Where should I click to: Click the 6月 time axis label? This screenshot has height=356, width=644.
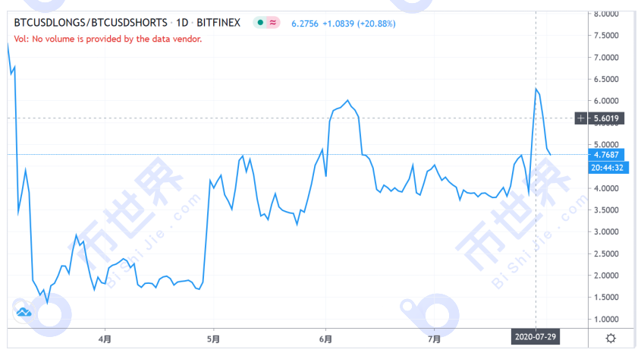[325, 339]
